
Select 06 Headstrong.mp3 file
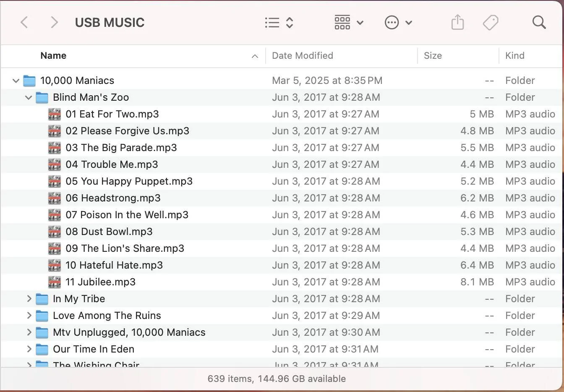coord(113,198)
